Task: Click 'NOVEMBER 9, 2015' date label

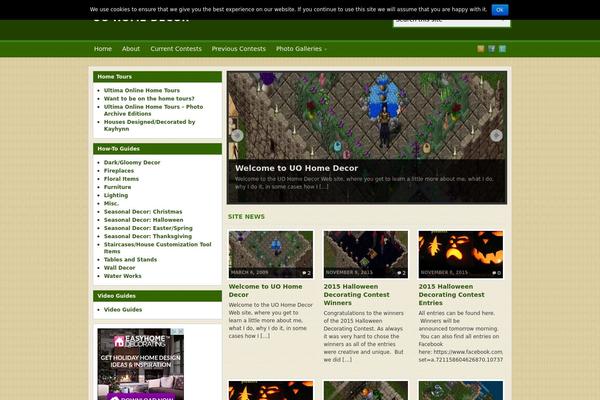Action: [349, 273]
